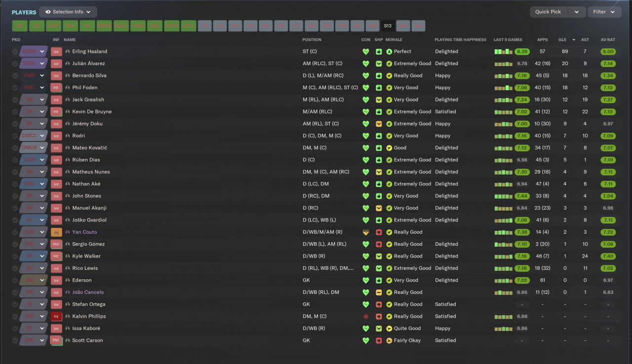
Task: Click the condition heart icon for Julián Álvarez
Action: click(x=366, y=64)
